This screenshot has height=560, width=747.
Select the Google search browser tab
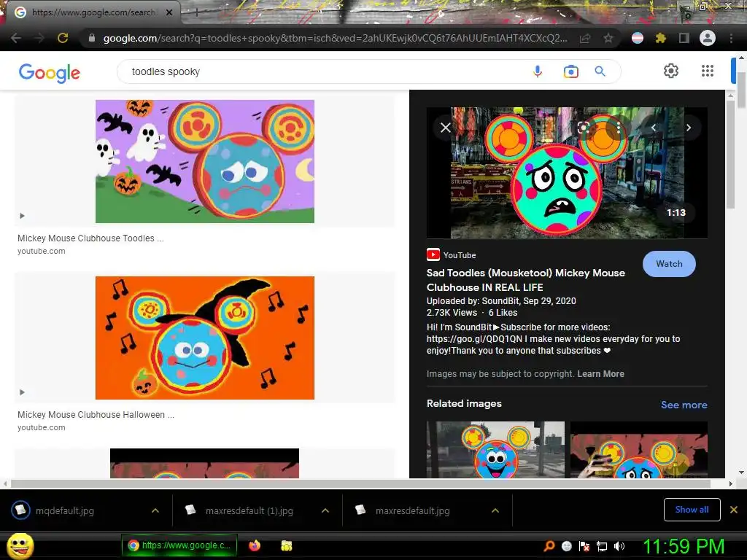pos(90,12)
